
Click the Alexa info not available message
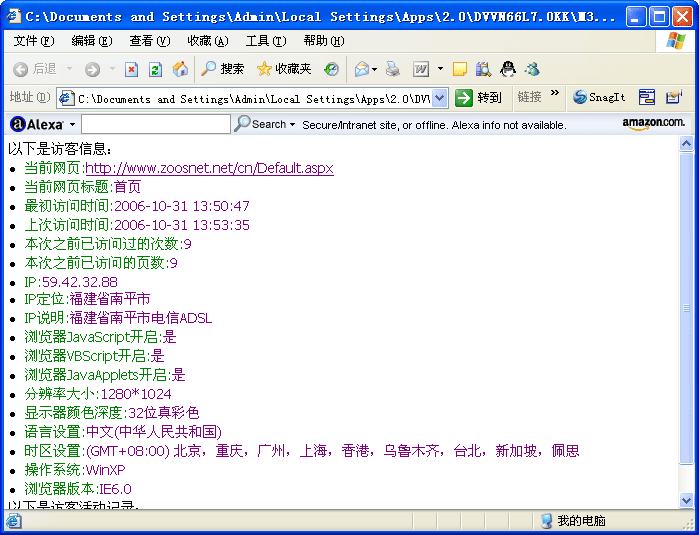pos(434,125)
